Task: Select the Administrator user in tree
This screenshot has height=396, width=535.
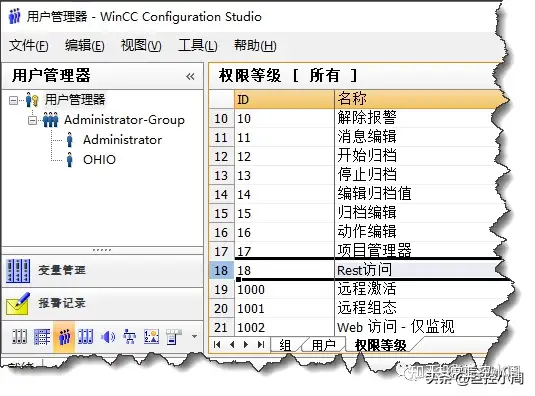Action: tap(122, 140)
